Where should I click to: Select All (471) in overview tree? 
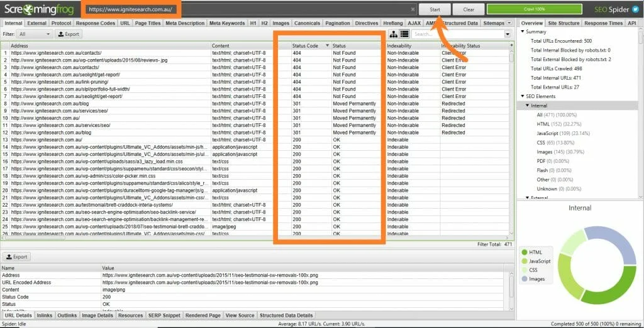pyautogui.click(x=557, y=115)
